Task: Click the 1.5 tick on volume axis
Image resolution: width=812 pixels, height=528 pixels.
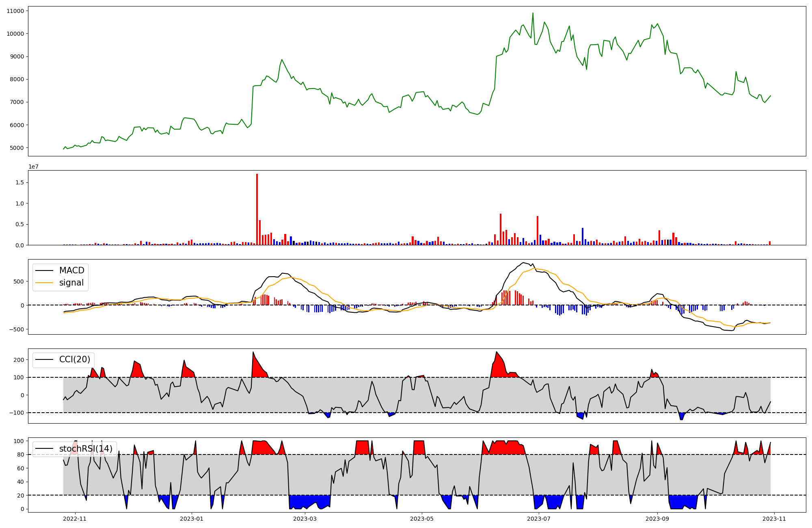Action: [x=19, y=183]
